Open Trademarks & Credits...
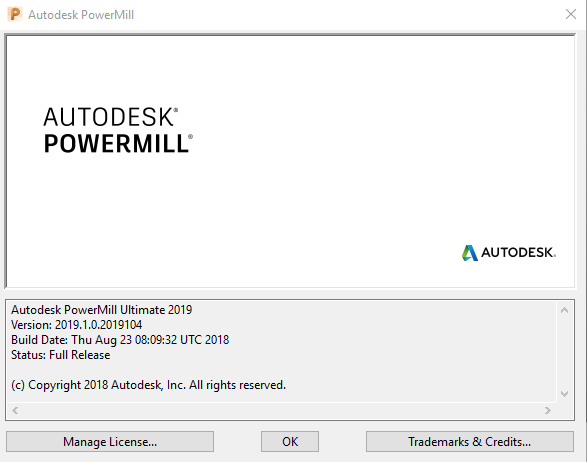This screenshot has height=462, width=587. click(x=469, y=441)
